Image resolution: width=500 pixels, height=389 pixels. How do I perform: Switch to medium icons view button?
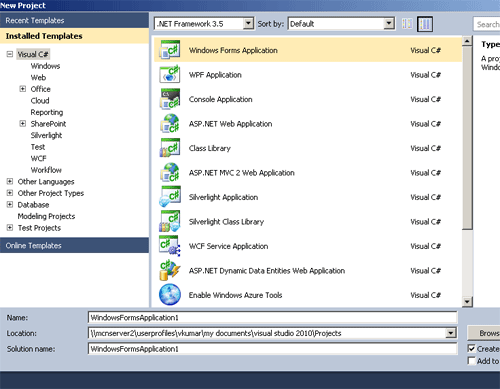(x=425, y=24)
